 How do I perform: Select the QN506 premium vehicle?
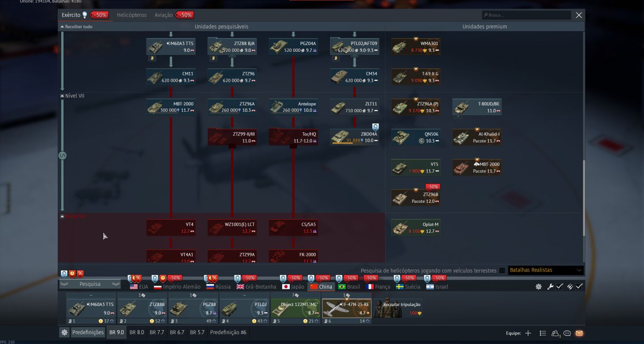click(x=415, y=137)
